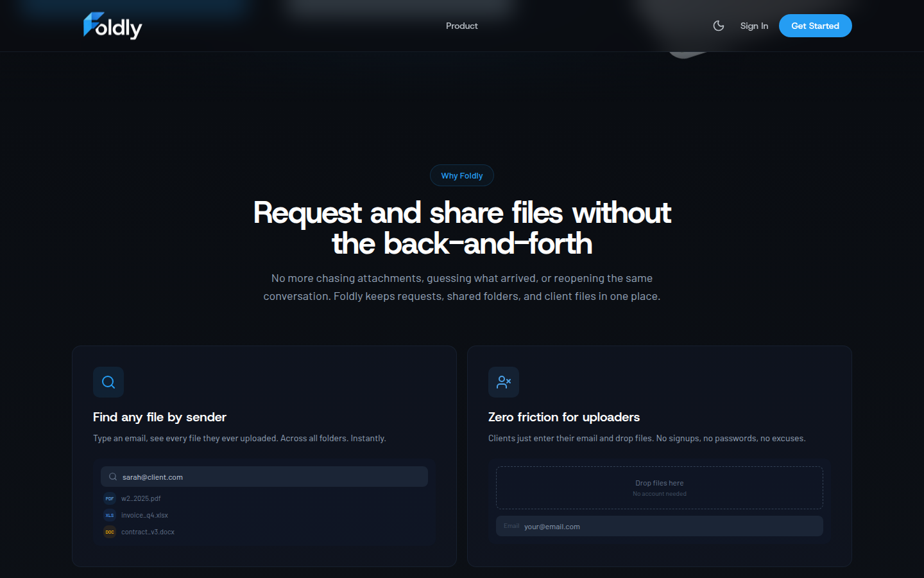Select the search icon inside sarah@client.com field
This screenshot has width=924, height=578.
tap(113, 477)
